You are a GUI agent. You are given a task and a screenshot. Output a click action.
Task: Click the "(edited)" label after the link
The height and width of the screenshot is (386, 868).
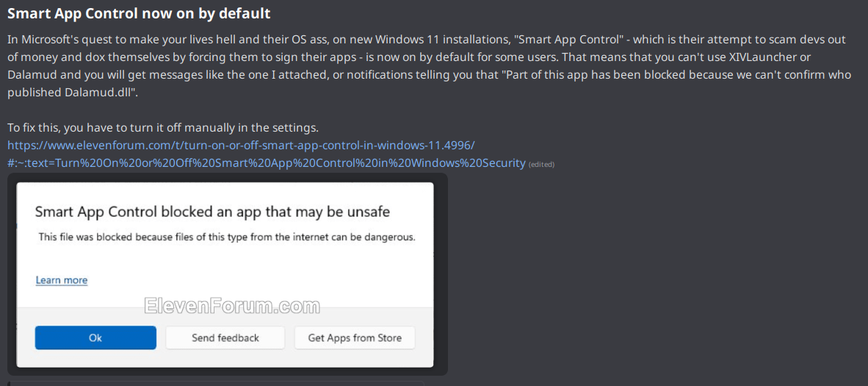[x=541, y=164]
